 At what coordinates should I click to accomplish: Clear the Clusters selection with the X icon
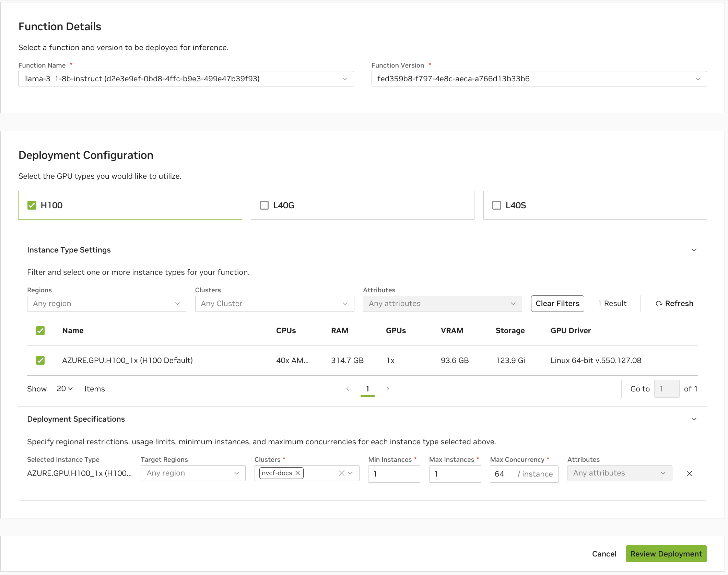pos(341,473)
